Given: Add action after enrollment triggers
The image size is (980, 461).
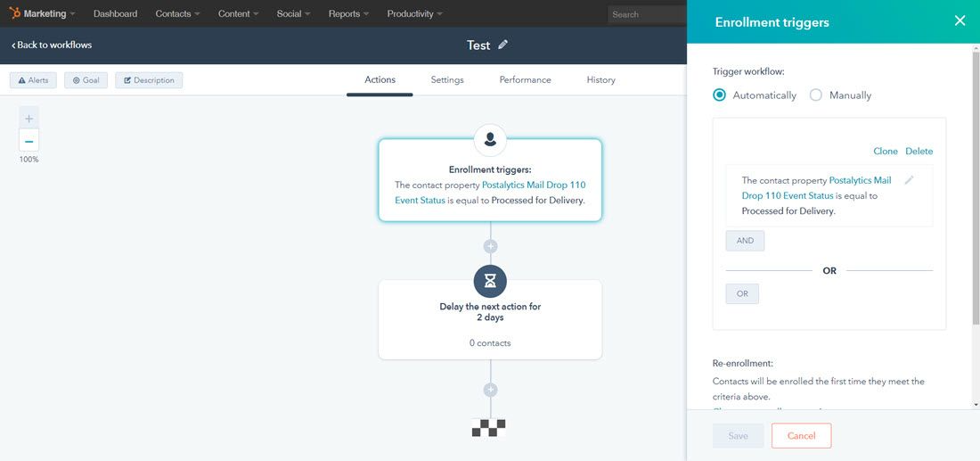Looking at the screenshot, I should point(490,246).
